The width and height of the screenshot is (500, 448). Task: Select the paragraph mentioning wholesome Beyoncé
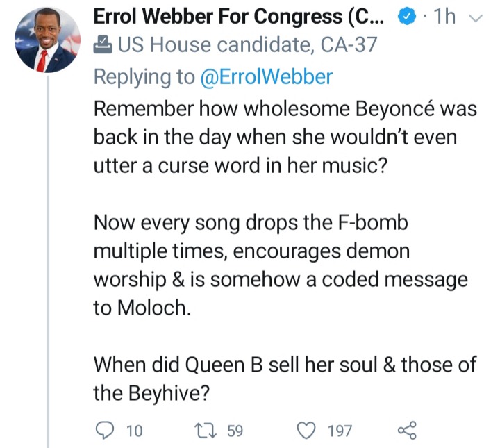275,138
